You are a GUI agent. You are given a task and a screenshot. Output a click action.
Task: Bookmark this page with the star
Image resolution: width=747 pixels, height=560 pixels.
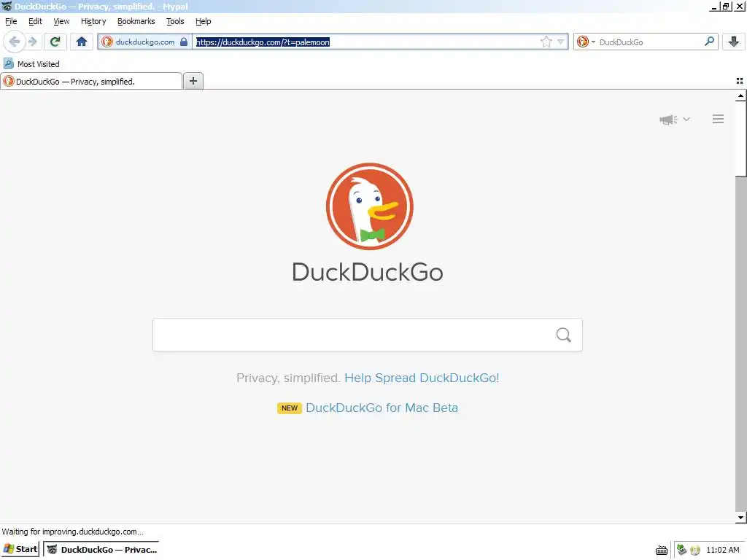tap(546, 42)
